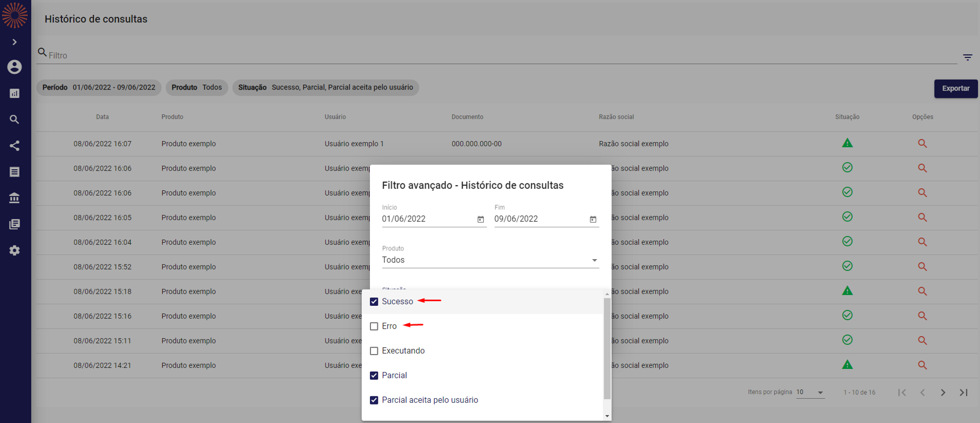Open the Início date calendar picker

click(480, 219)
